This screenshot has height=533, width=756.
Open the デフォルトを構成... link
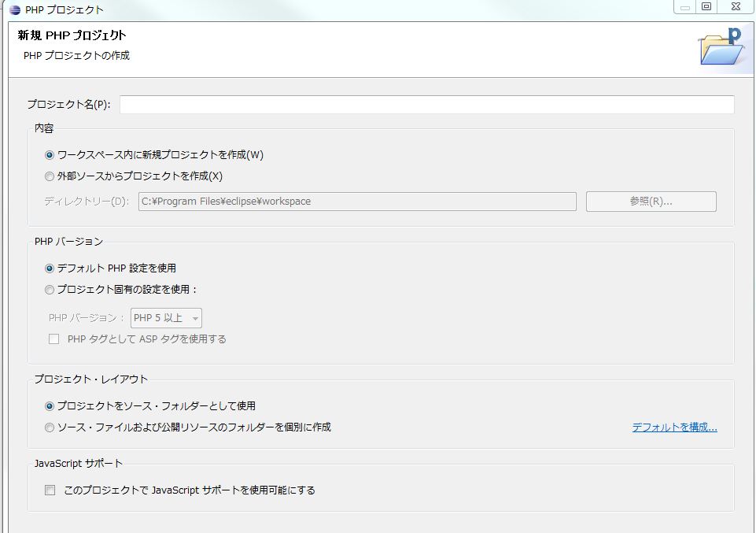(674, 428)
